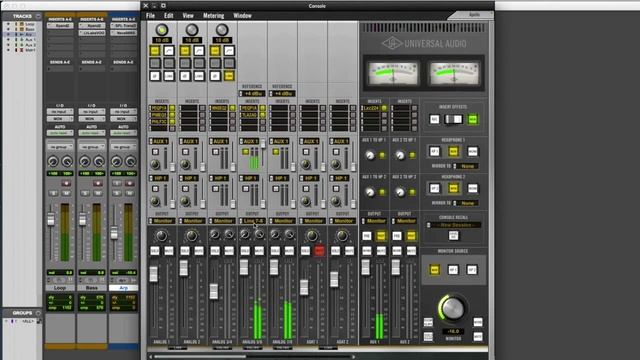Viewport: 640px width, 360px height.
Task: Toggle AUX 1 send enable on Analog 5/6
Action: tap(245, 152)
